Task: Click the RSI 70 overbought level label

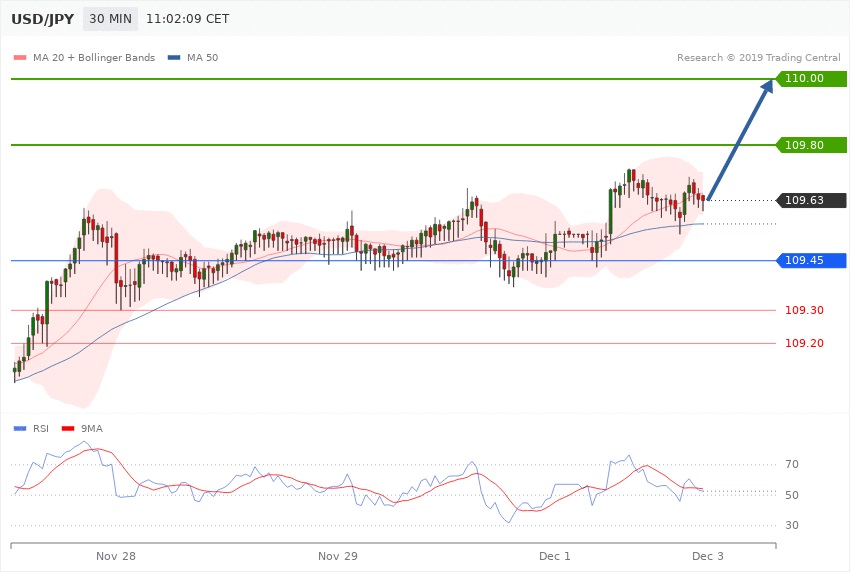Action: [x=791, y=465]
